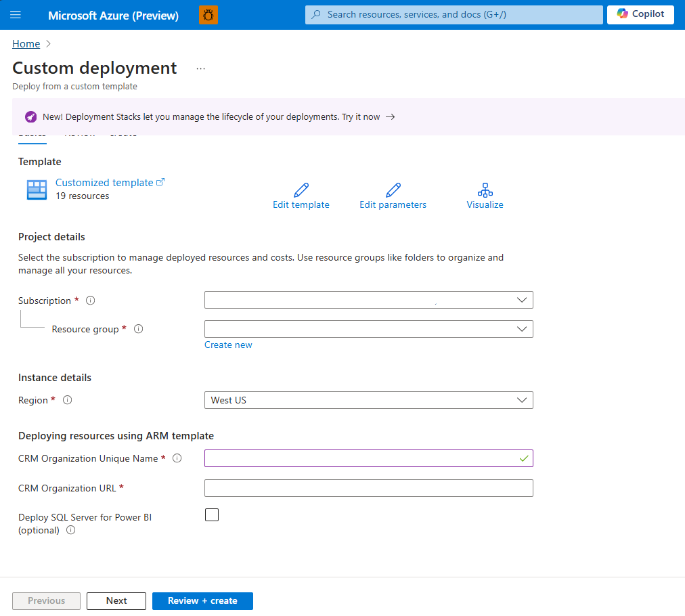685x616 pixels.
Task: Click the orange deployment icon beside Microsoft Azure
Action: point(208,14)
